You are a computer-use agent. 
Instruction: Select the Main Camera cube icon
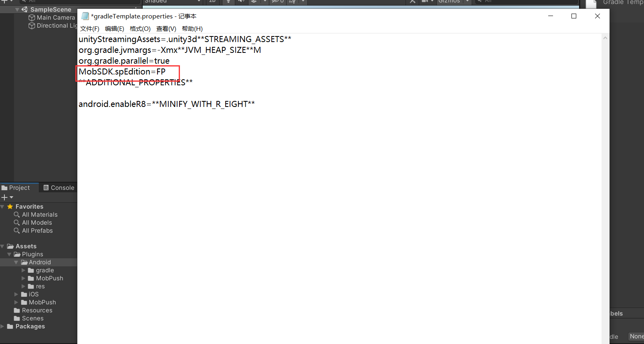pyautogui.click(x=32, y=18)
